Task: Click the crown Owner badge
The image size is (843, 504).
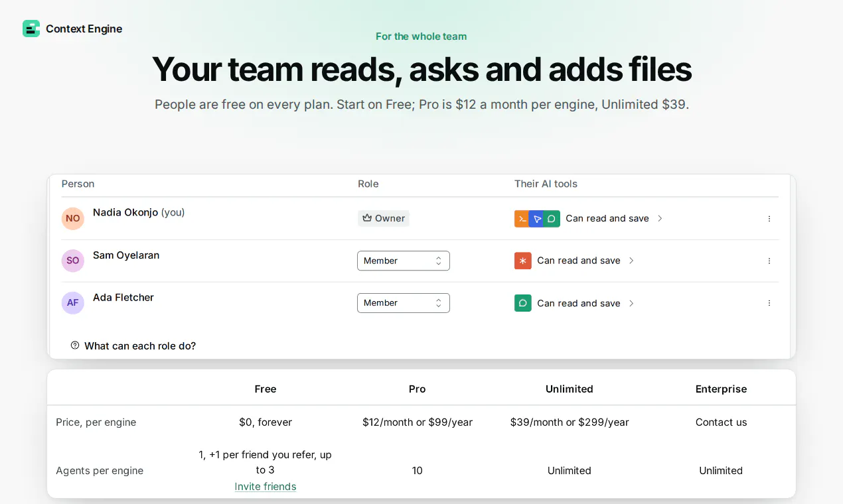Action: click(384, 218)
